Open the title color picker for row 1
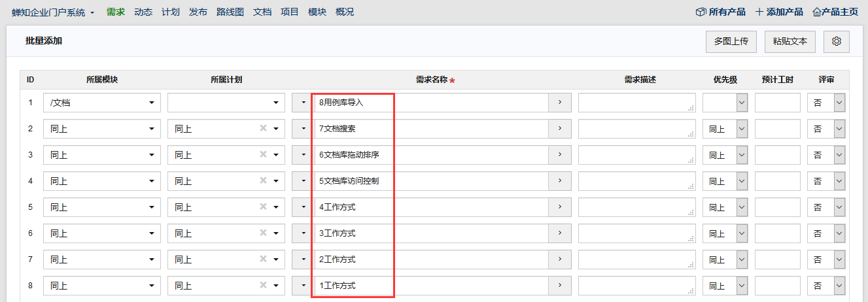The image size is (868, 302). [304, 103]
